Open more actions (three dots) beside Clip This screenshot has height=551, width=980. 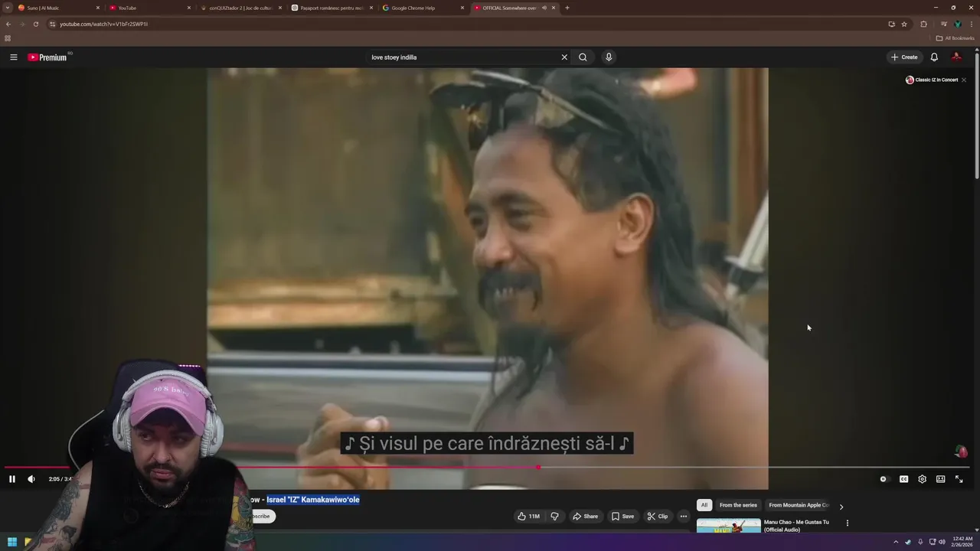pos(684,517)
